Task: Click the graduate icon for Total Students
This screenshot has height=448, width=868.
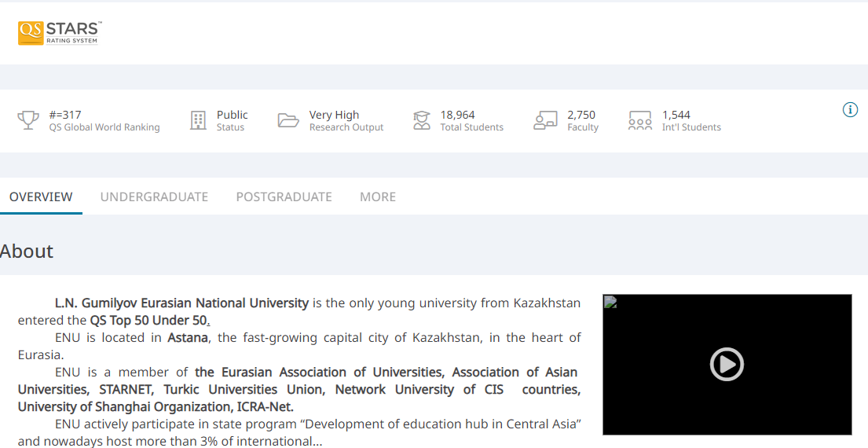Action: (x=422, y=120)
